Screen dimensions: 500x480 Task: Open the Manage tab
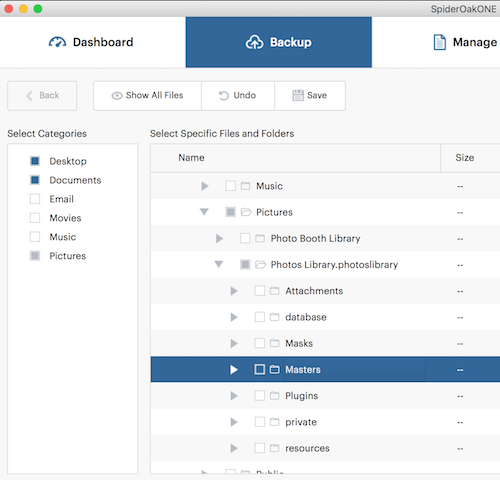coord(436,42)
